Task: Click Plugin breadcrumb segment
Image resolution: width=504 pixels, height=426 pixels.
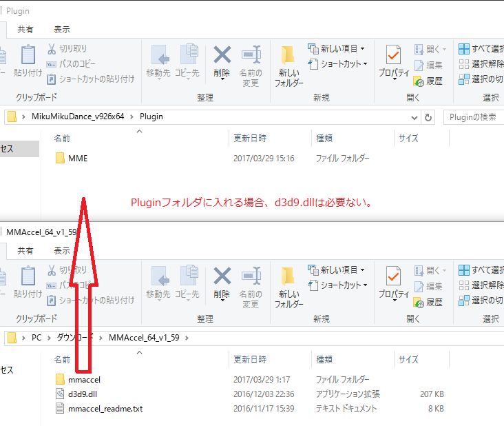Action: [x=151, y=116]
